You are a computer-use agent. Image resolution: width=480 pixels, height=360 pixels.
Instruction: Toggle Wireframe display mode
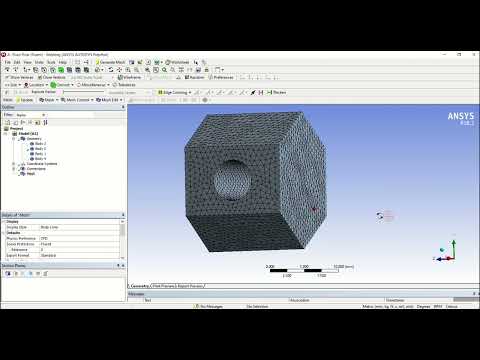point(129,77)
